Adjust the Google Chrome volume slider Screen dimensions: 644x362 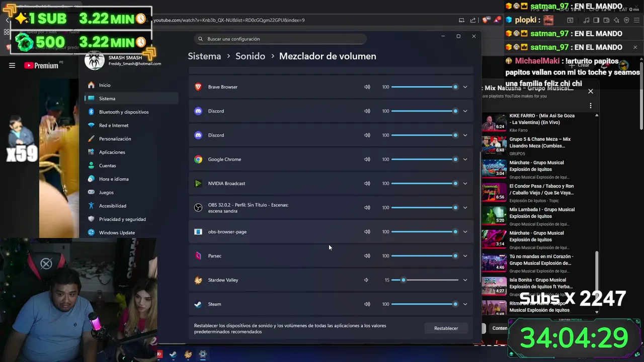click(425, 159)
